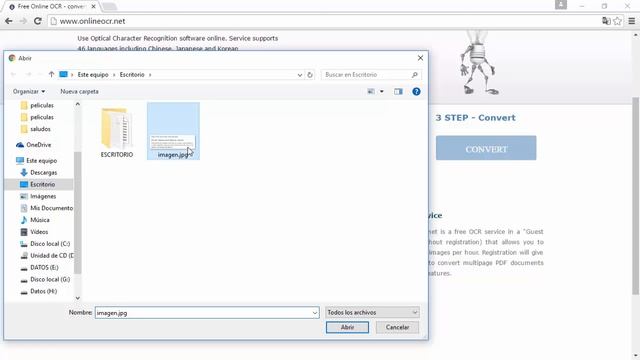Reload the onlineocr.net page

click(38, 21)
